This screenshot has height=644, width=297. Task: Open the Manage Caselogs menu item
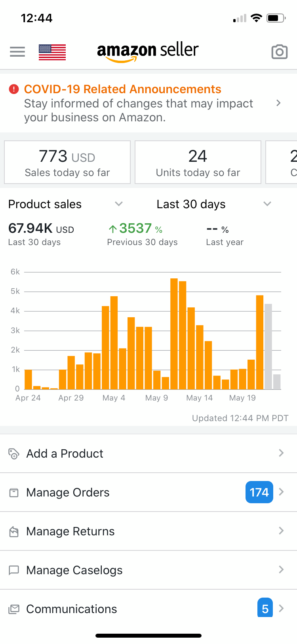coord(74,570)
